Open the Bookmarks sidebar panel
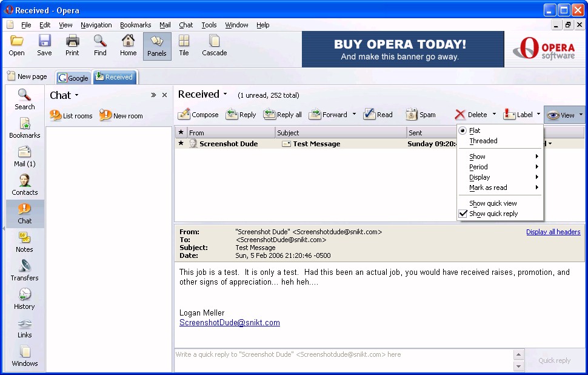 click(24, 127)
